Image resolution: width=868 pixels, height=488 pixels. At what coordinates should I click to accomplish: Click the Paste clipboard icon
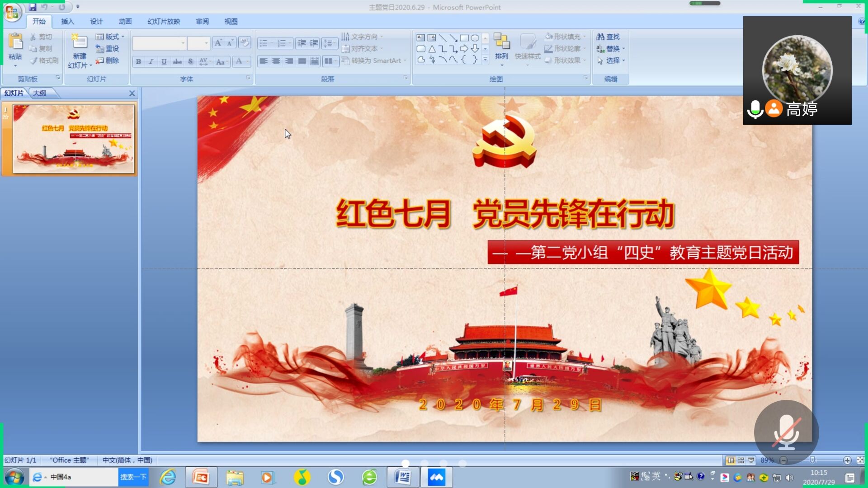coord(15,42)
